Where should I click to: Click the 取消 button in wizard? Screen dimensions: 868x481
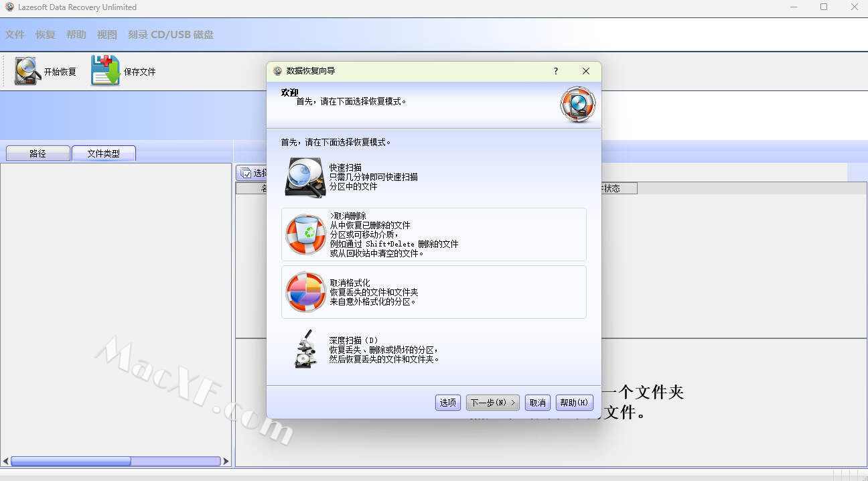[538, 403]
